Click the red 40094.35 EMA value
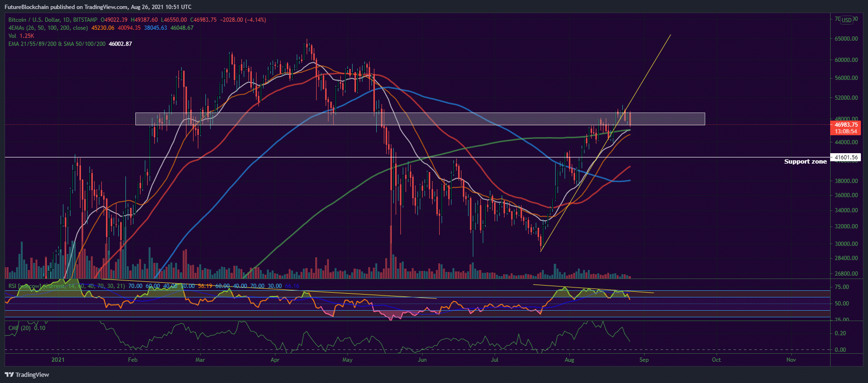This screenshot has height=383, width=868. tap(129, 28)
